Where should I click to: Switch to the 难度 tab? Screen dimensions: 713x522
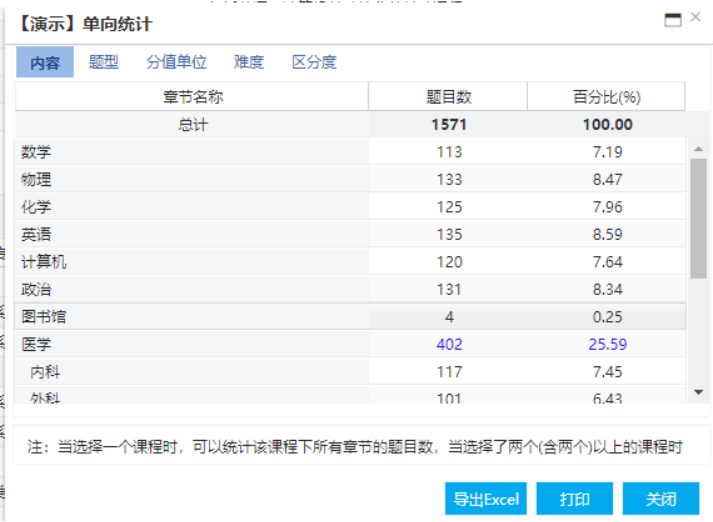[x=249, y=62]
